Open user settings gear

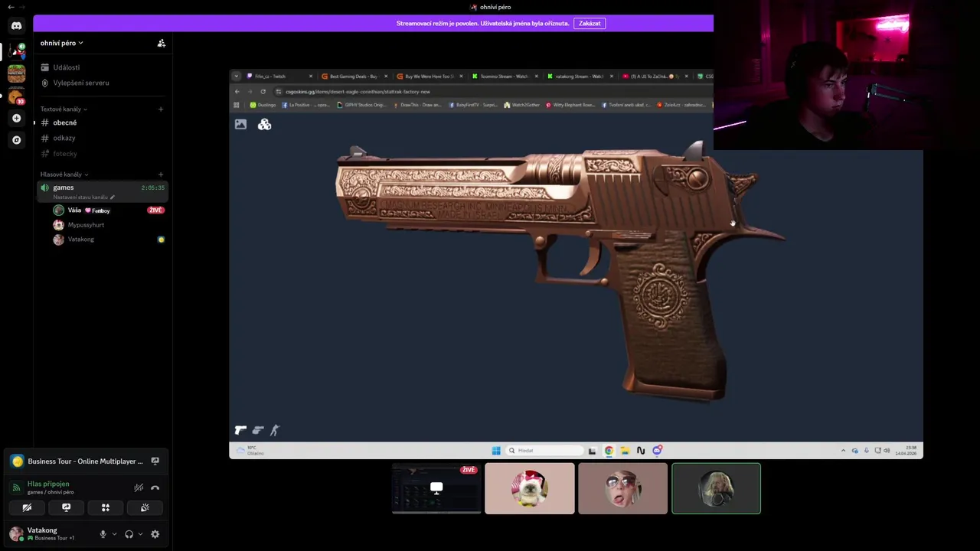(x=155, y=534)
